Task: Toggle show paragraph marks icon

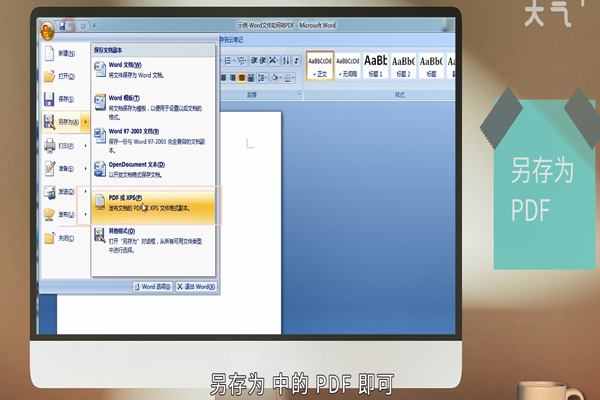Action: 297,60
